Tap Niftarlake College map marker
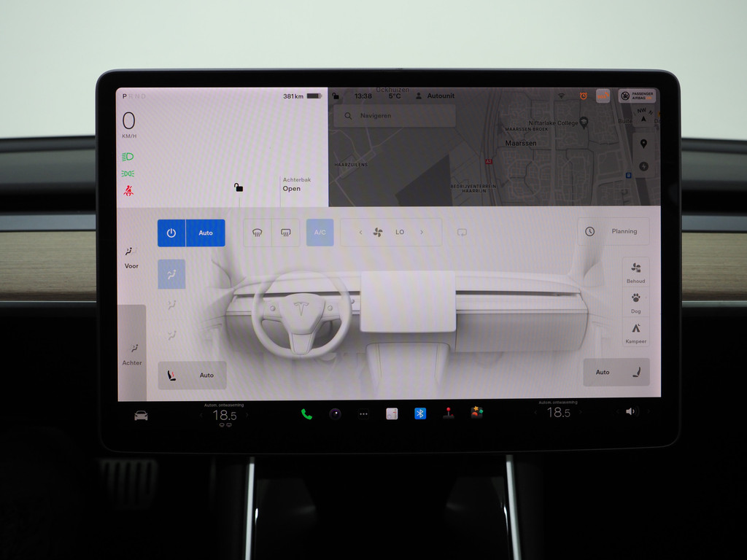Viewport: 747px width, 560px height. pyautogui.click(x=584, y=122)
